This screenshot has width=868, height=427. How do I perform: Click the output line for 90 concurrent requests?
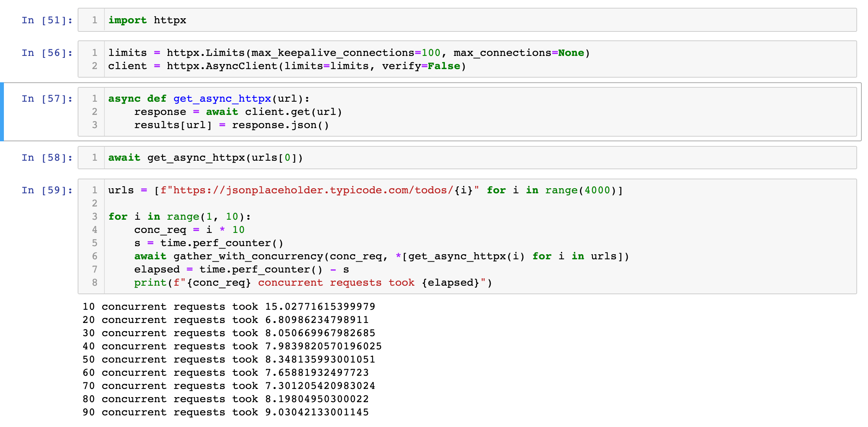(226, 412)
